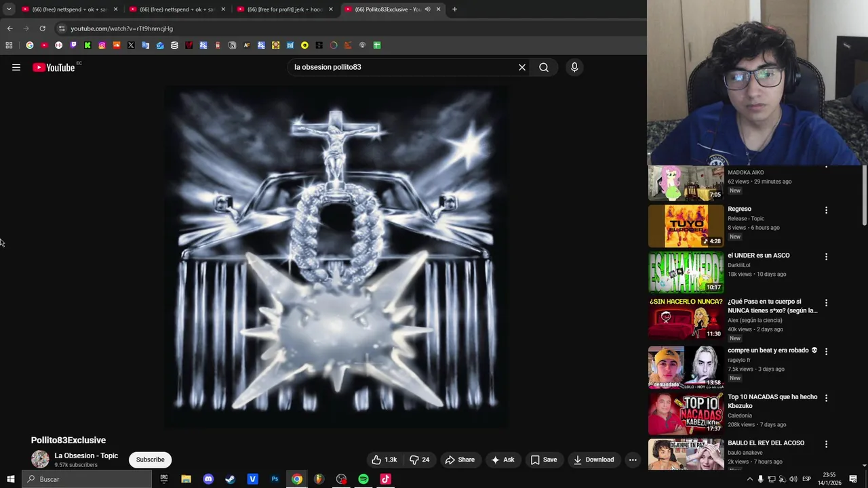Open La Obsesion - Topic channel avatar

(40, 460)
